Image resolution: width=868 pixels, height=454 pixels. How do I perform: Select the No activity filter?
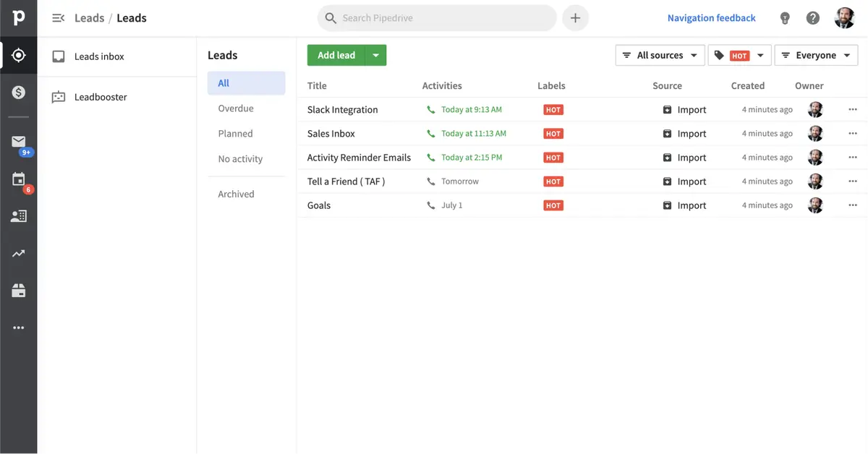point(240,159)
